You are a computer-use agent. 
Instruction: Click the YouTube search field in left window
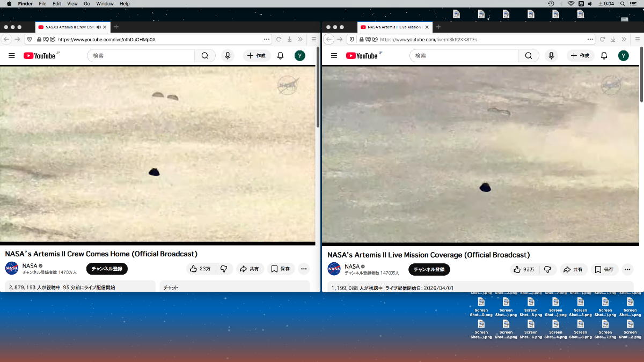tap(141, 56)
